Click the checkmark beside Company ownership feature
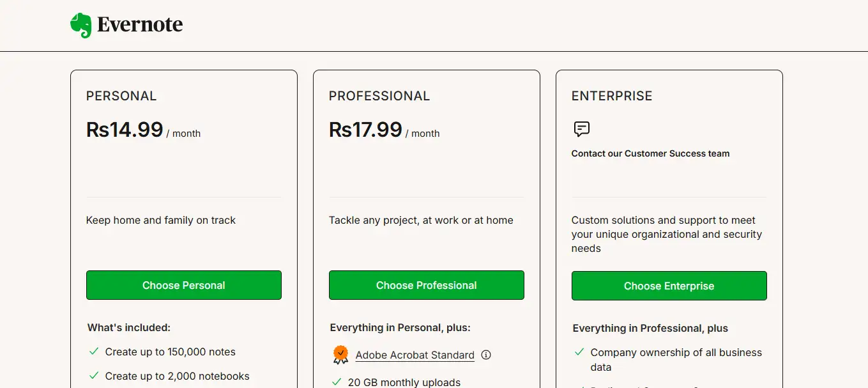This screenshot has width=868, height=388. click(579, 352)
